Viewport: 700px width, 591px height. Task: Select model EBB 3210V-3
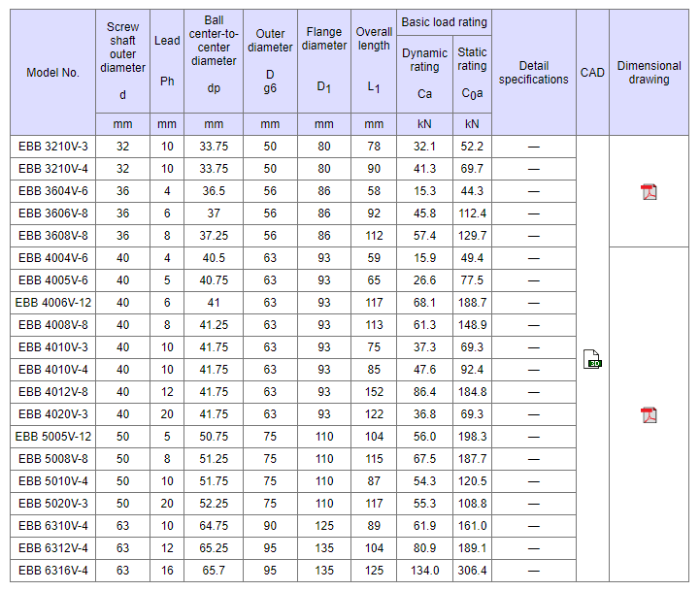pos(53,147)
